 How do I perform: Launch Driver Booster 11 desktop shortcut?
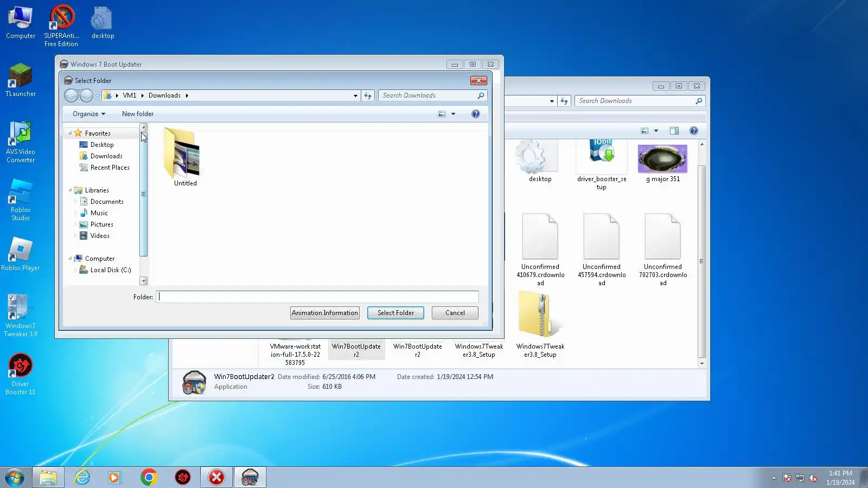pos(21,374)
